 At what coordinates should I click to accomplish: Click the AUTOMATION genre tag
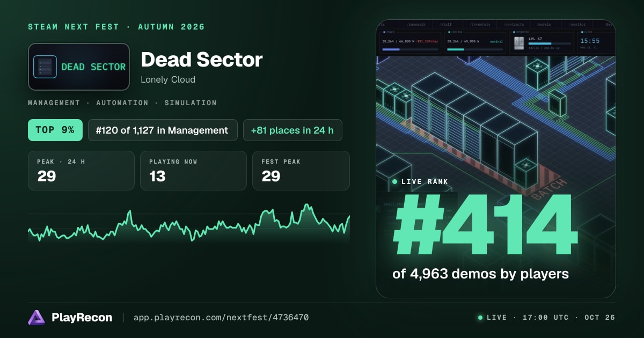(122, 102)
